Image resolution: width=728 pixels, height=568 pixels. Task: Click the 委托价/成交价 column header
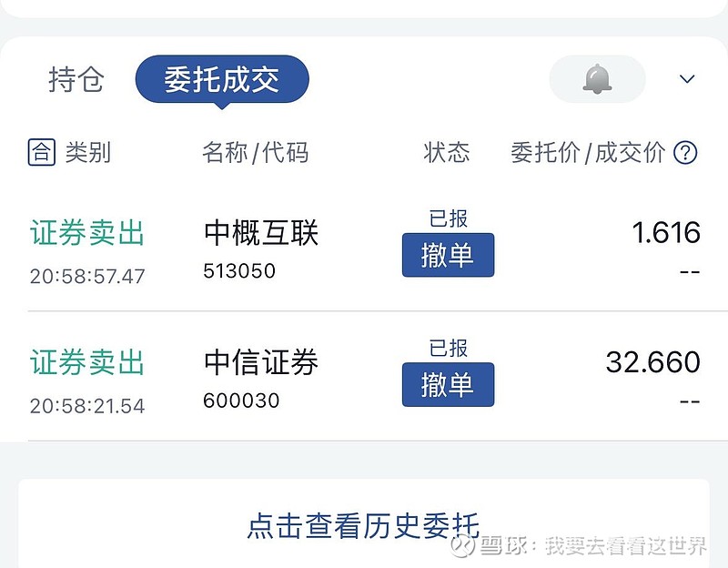pyautogui.click(x=588, y=153)
